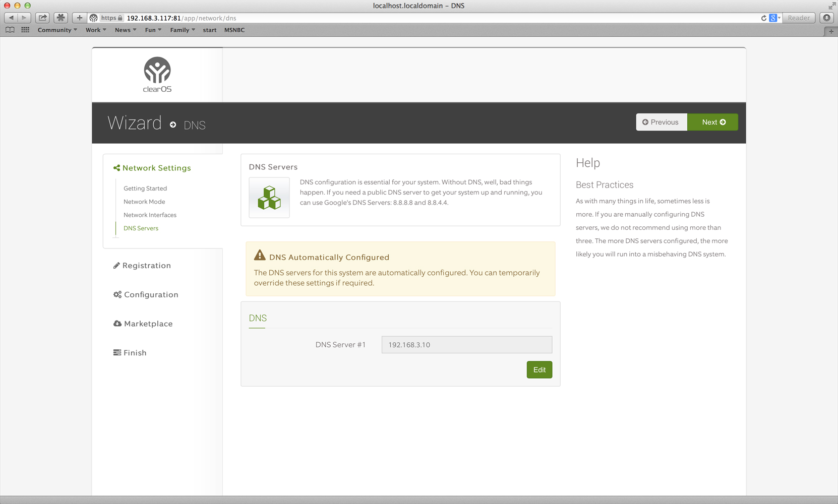Open the Community bookmarks dropdown
Viewport: 838px width, 504px height.
pyautogui.click(x=57, y=30)
